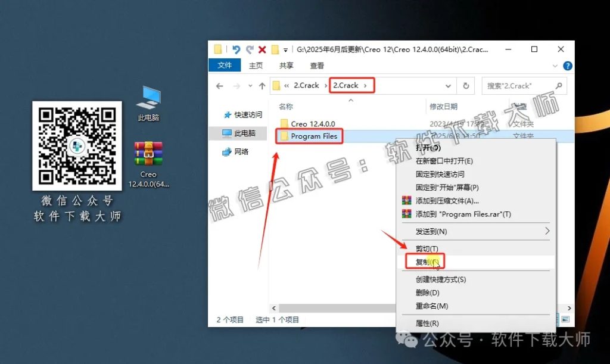Choose 创建快捷方式(S) in context menu

point(440,279)
